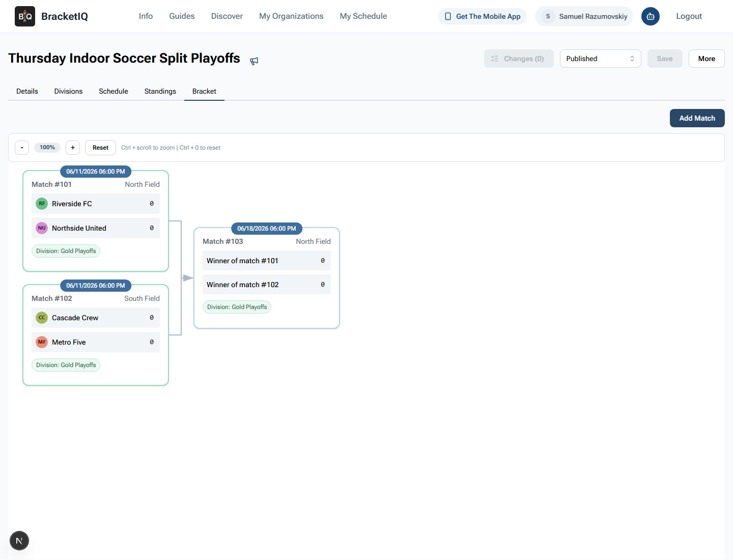The image size is (733, 560).
Task: Click South Field label on Match #102
Action: pos(142,298)
